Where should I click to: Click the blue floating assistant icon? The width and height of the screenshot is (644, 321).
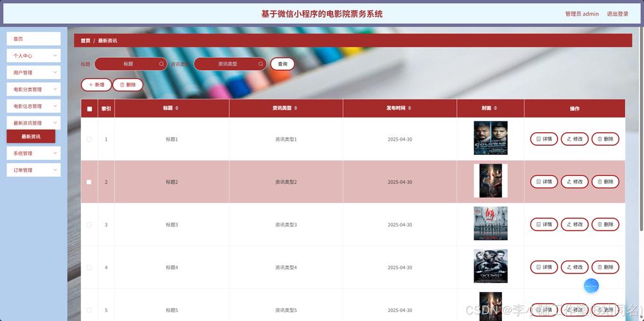(591, 286)
